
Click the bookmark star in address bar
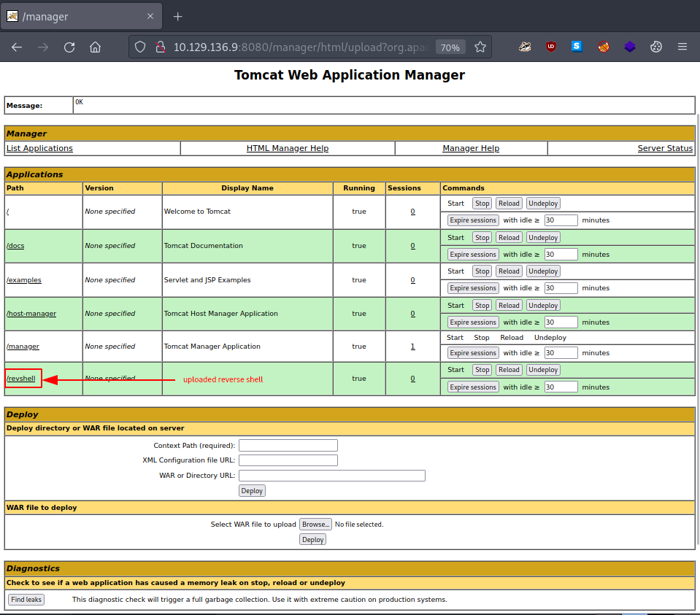coord(480,46)
